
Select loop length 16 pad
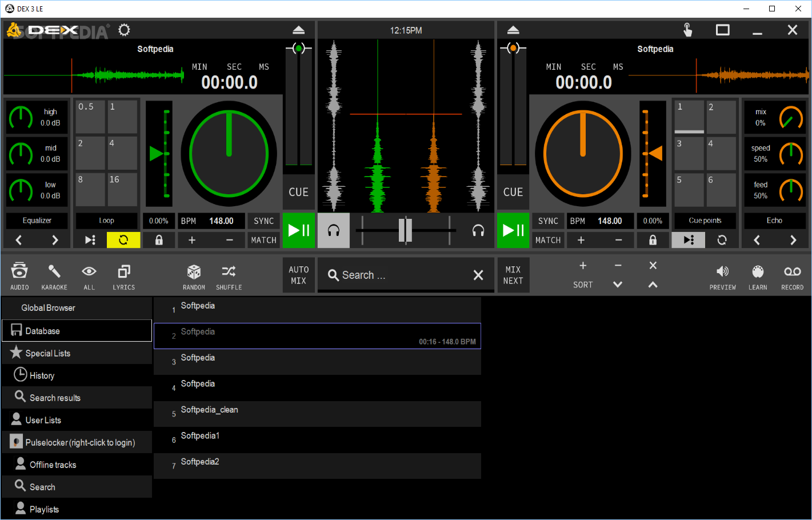coord(122,189)
